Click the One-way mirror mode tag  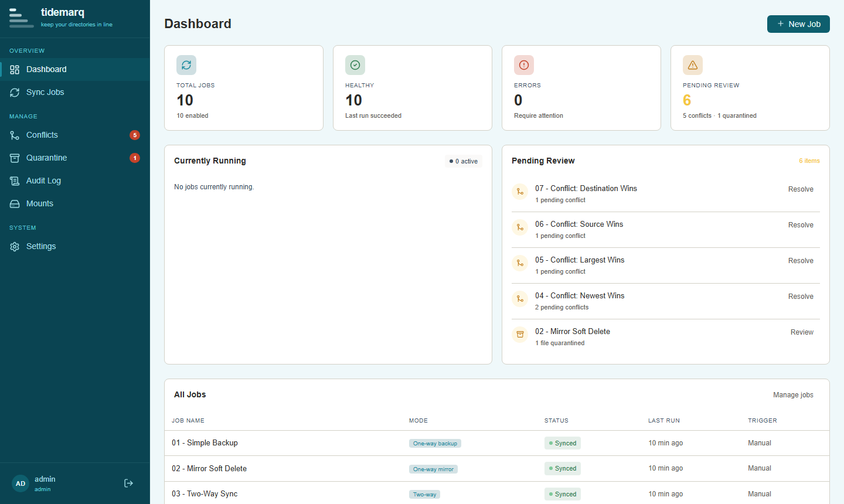coord(433,469)
